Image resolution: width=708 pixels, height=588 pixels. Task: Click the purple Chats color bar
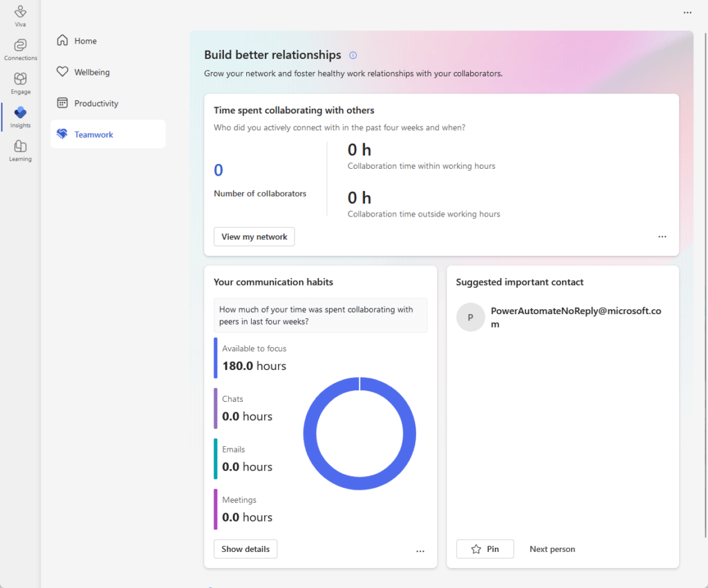click(216, 408)
